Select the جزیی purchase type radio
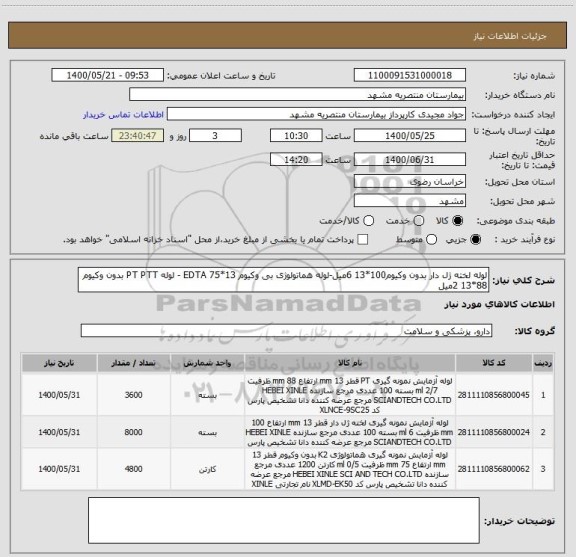The width and height of the screenshot is (576, 557). (475, 240)
